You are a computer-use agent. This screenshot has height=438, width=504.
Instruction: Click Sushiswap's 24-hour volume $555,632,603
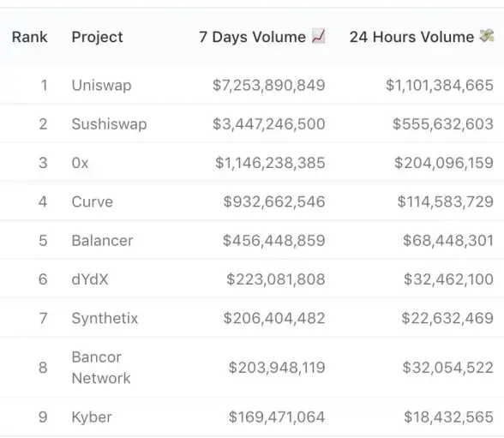pos(443,124)
